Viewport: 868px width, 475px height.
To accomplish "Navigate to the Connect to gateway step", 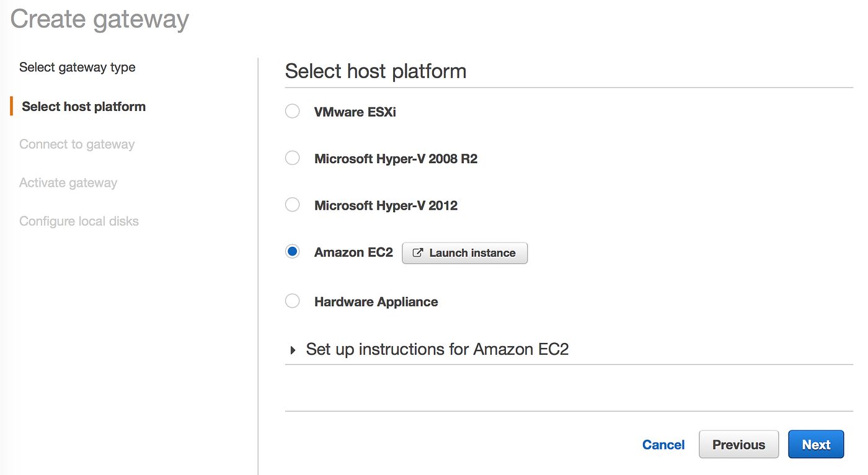I will pyautogui.click(x=77, y=144).
